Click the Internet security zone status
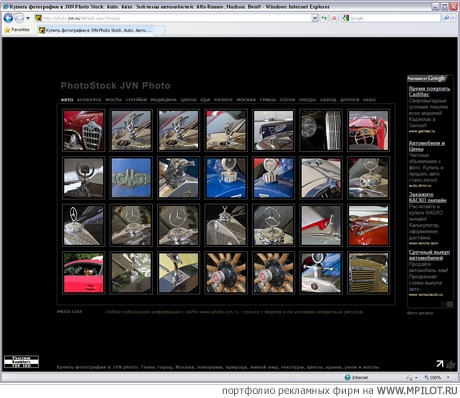Image resolution: width=460 pixels, height=398 pixels. (356, 377)
